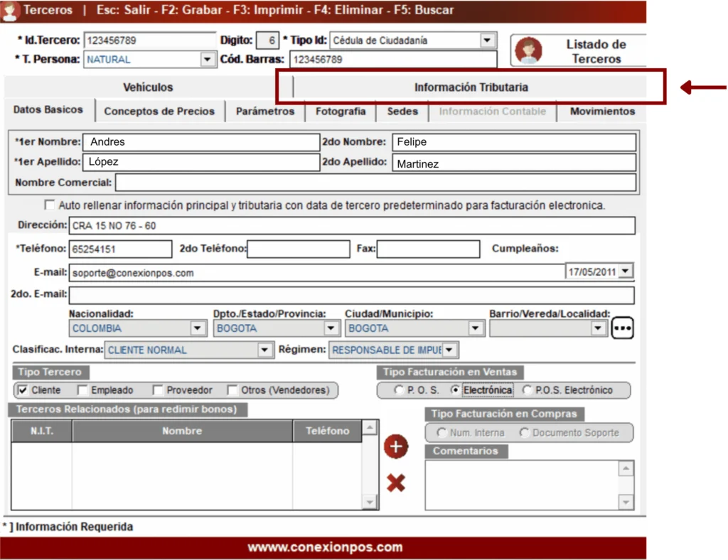This screenshot has width=728, height=560.
Task: Click the Comentarios text area
Action: click(522, 485)
